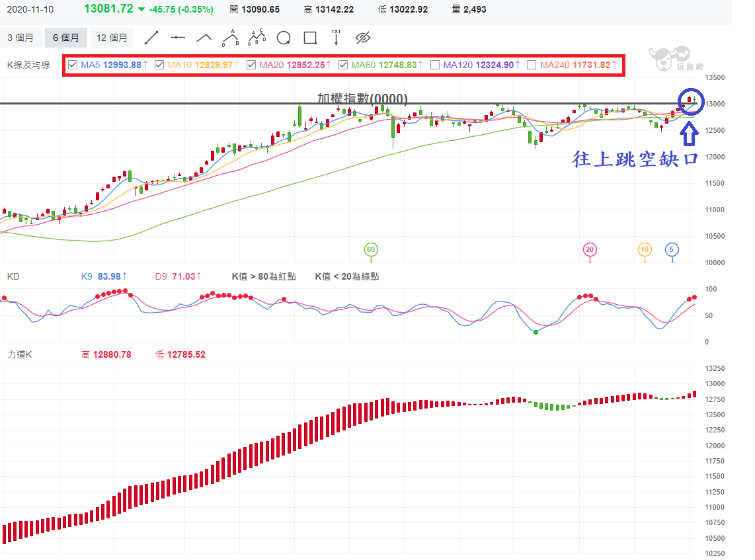Screen dimensions: 755x560
Task: Select the rectangle drawing tool
Action: click(310, 38)
